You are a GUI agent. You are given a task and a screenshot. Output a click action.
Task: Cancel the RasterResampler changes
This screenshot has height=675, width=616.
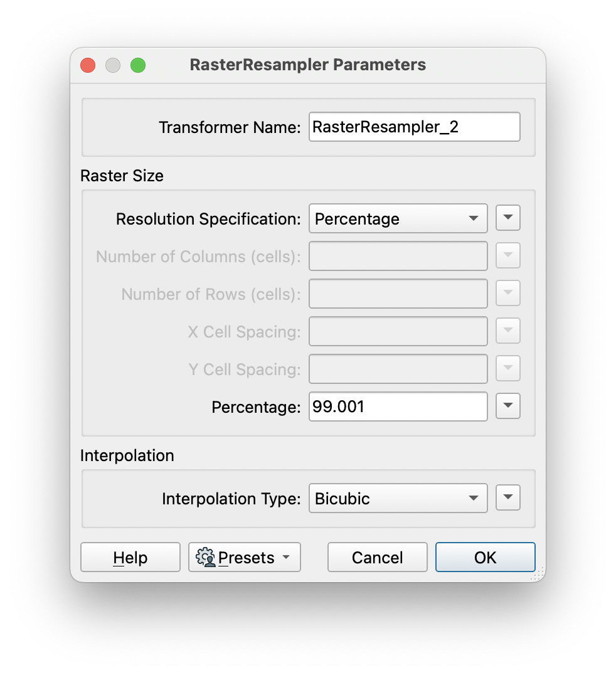click(377, 557)
